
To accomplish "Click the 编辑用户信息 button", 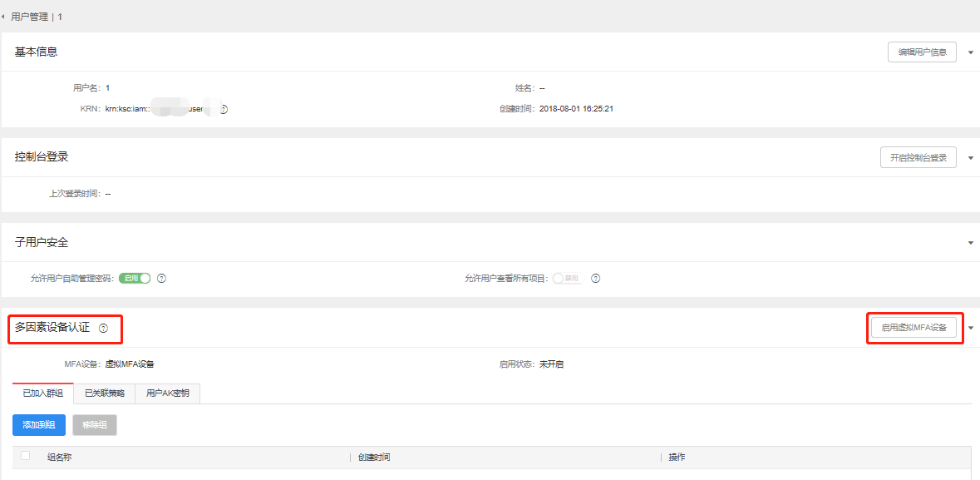I will click(922, 52).
